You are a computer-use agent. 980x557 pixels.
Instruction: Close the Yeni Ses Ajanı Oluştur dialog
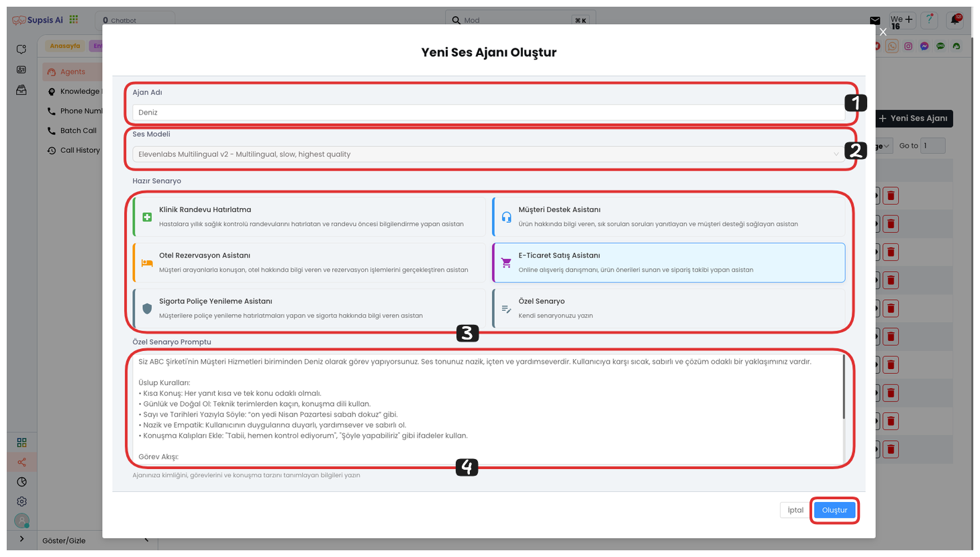883,32
